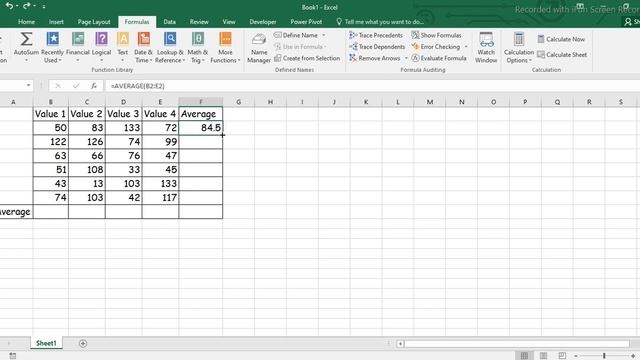Open Date & Time functions

tap(143, 47)
